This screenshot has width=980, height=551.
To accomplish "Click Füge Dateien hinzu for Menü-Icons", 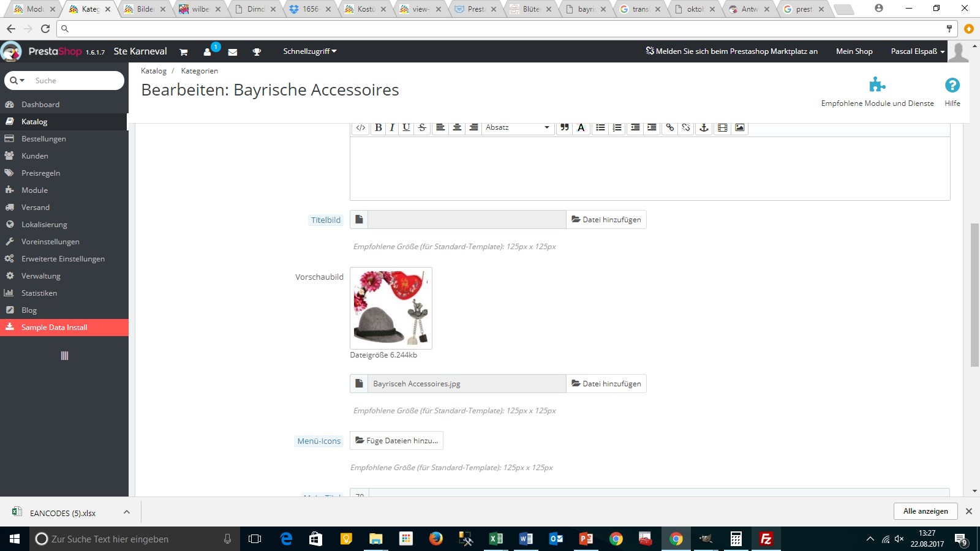I will tap(396, 441).
